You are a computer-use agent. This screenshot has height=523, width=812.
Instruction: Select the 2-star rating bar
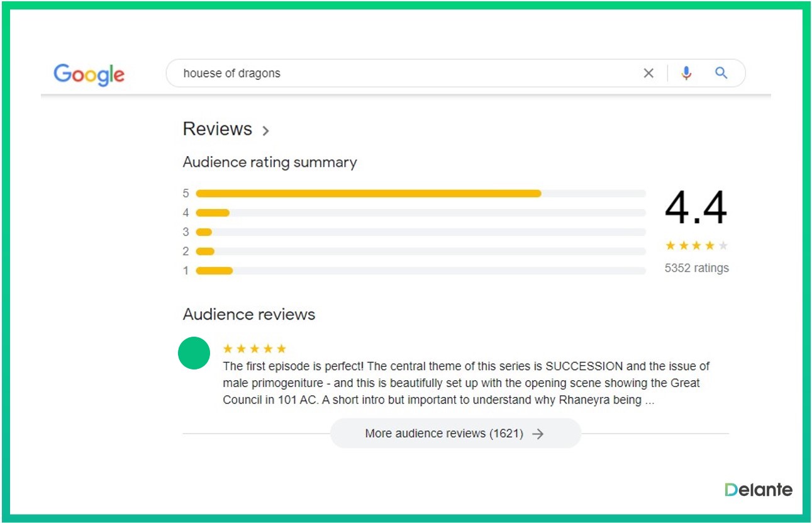pos(420,252)
